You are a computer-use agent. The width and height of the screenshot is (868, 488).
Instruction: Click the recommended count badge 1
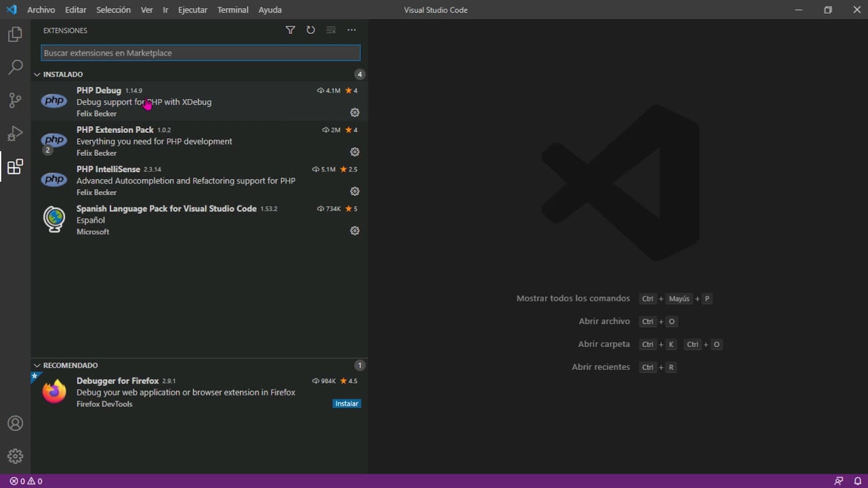pyautogui.click(x=359, y=365)
